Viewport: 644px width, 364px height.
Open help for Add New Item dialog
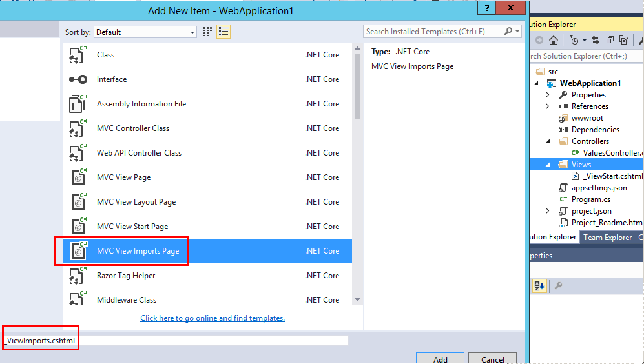(x=486, y=8)
